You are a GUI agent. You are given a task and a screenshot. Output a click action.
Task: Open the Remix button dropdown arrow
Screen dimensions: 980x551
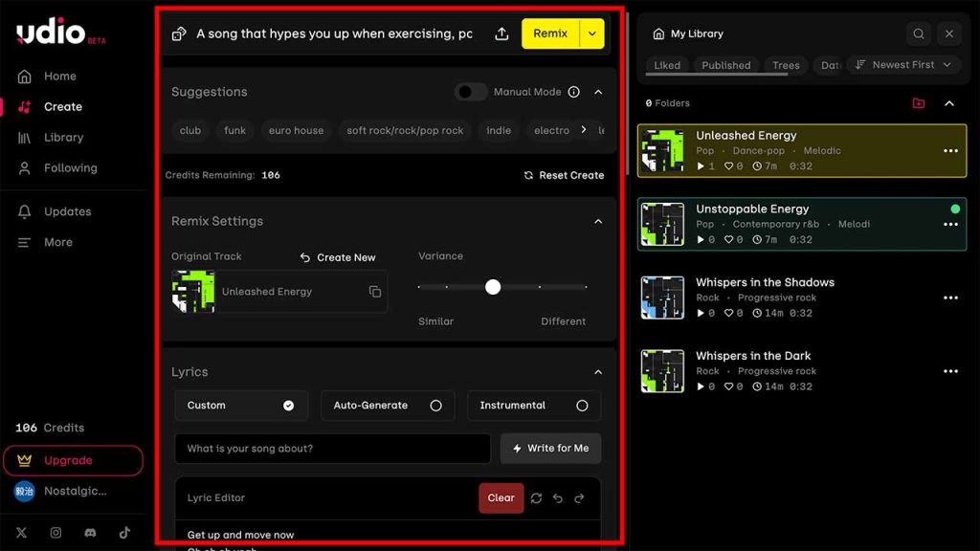pyautogui.click(x=591, y=33)
